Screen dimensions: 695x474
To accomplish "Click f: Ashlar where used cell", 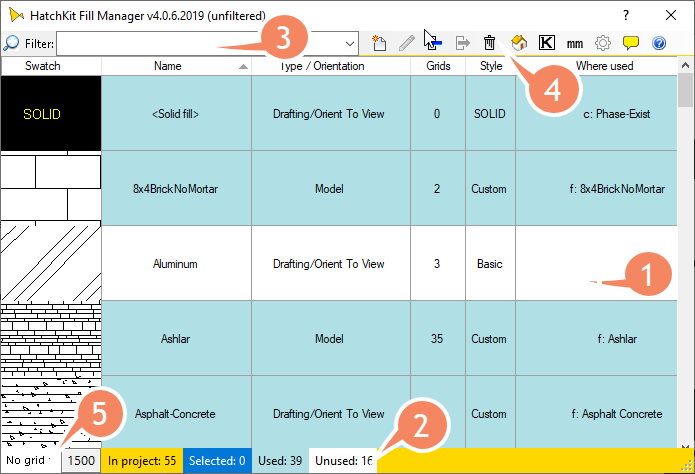I will tap(597, 338).
